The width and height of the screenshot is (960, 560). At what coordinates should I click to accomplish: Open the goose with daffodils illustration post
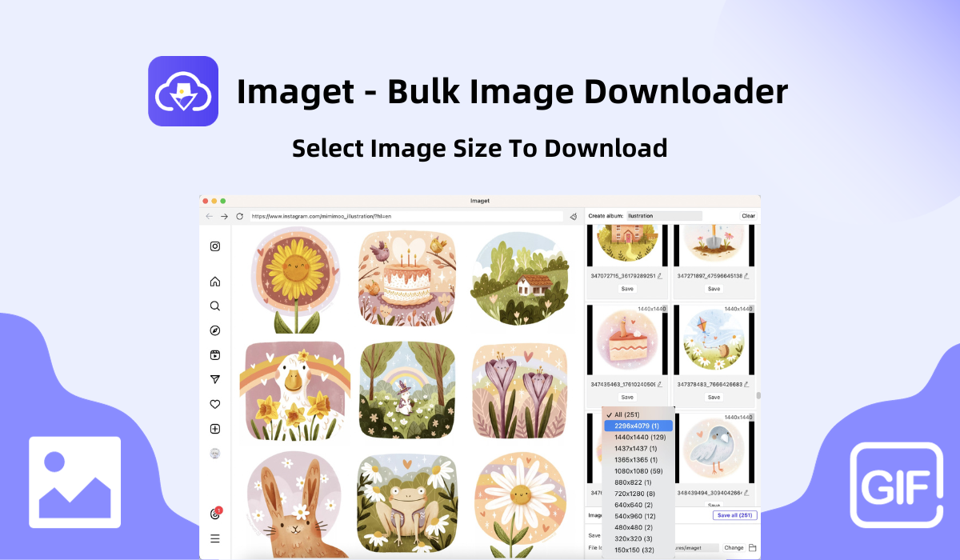(x=295, y=391)
